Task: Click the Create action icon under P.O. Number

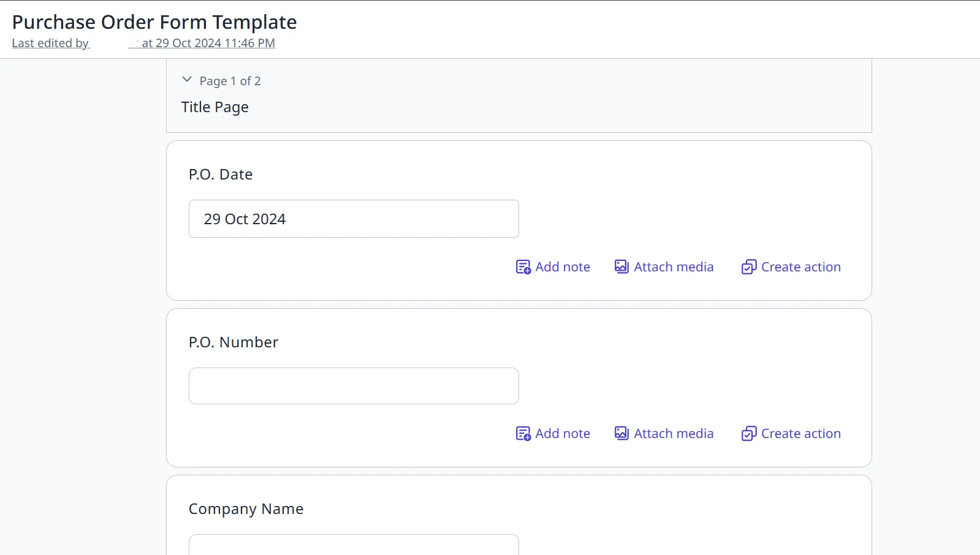Action: pos(749,434)
